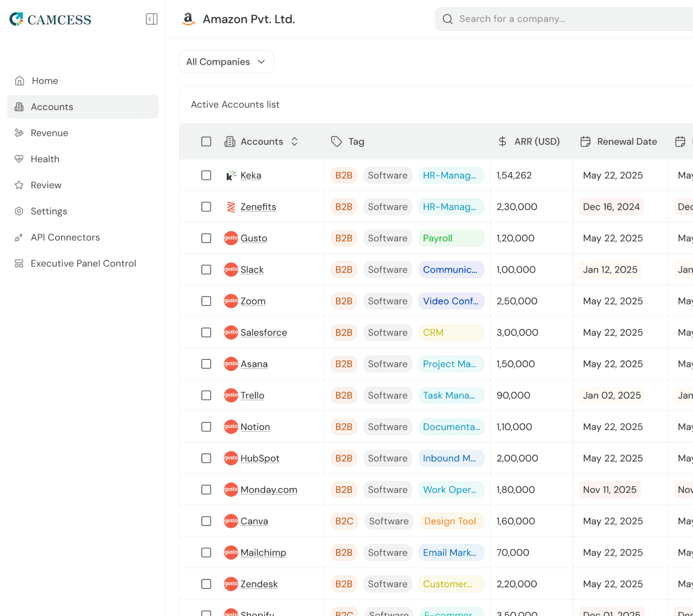Click renewal date Jan 12, 2025
Viewport: 693px width, 616px height.
click(610, 270)
